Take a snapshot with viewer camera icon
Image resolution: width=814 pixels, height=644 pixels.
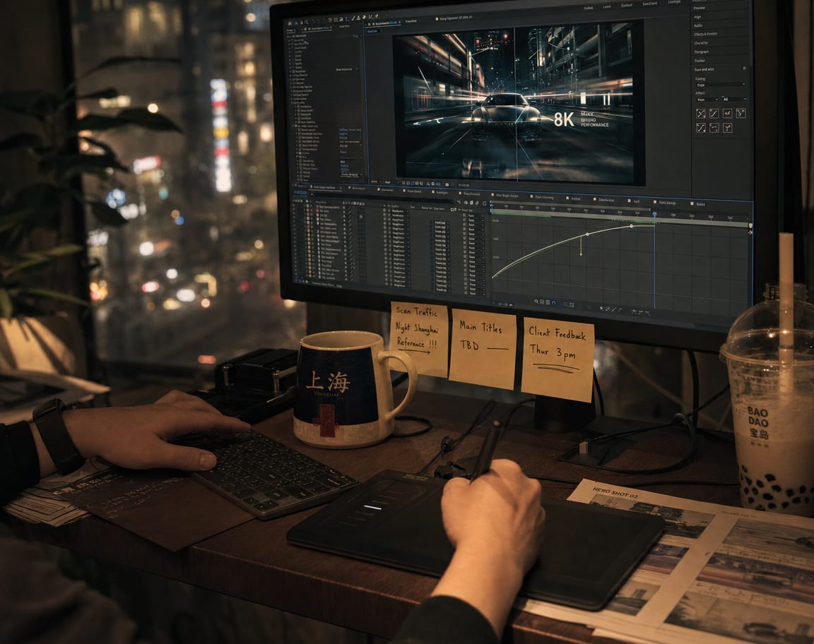[x=447, y=185]
